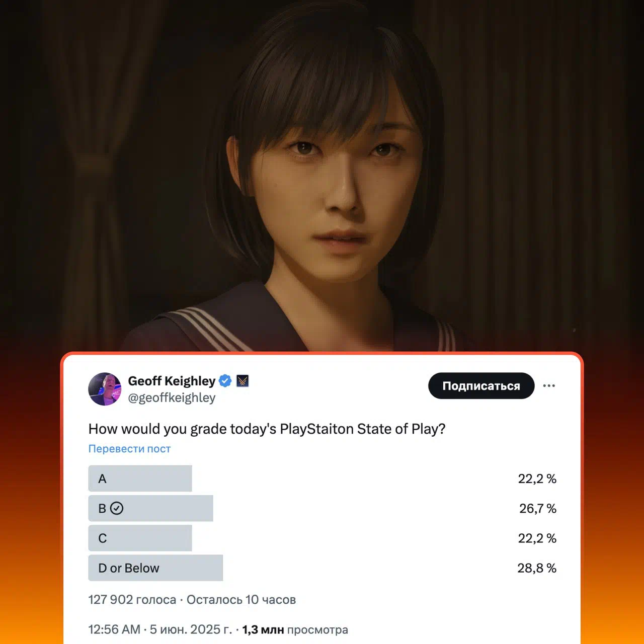Click the 26,7 % result percentage
Viewport: 644px width, 644px height.
coord(538,509)
